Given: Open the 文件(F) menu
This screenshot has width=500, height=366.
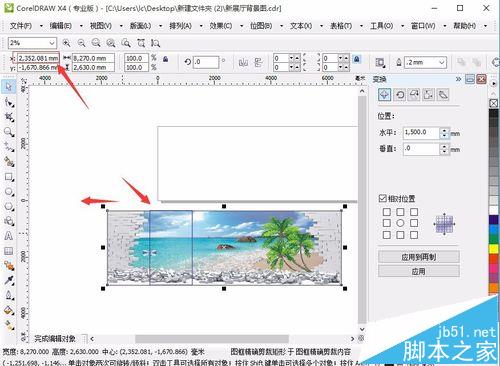Looking at the screenshot, I should 21,26.
